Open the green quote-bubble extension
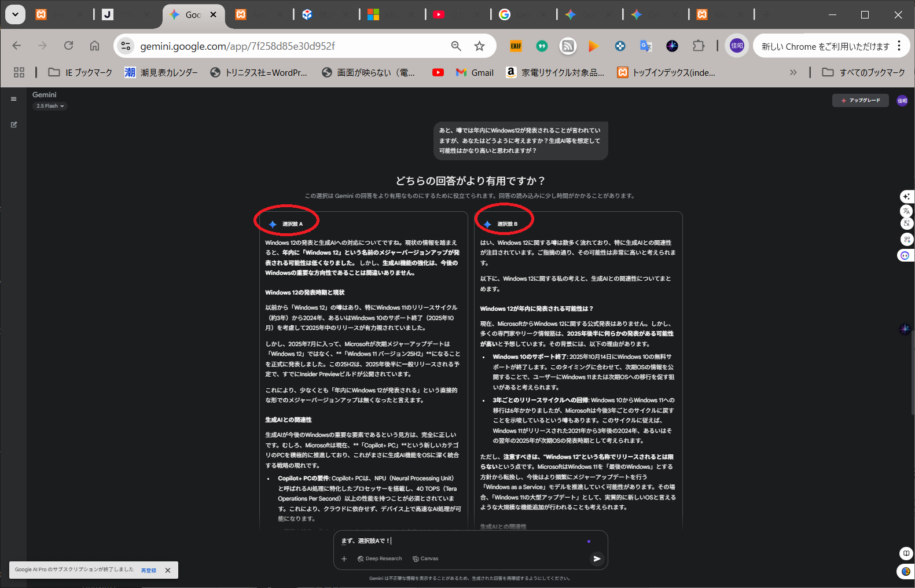 [542, 46]
